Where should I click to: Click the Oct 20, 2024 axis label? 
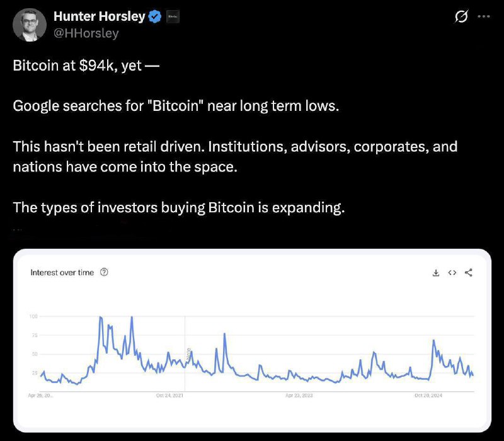tap(428, 396)
